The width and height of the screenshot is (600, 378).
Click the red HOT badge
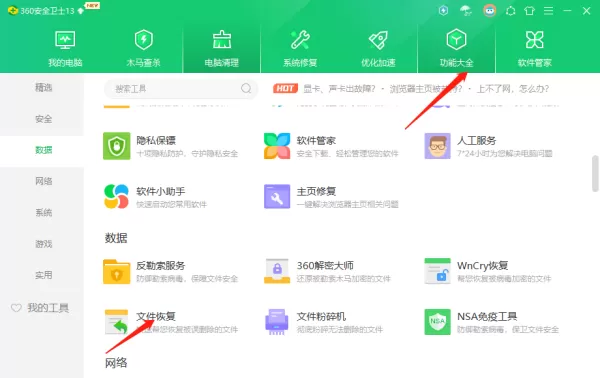pyautogui.click(x=285, y=89)
